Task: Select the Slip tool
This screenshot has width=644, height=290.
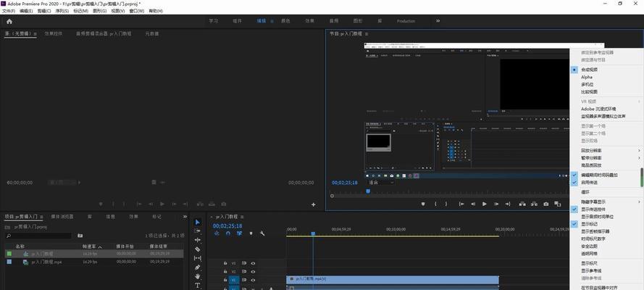Action: click(x=198, y=258)
